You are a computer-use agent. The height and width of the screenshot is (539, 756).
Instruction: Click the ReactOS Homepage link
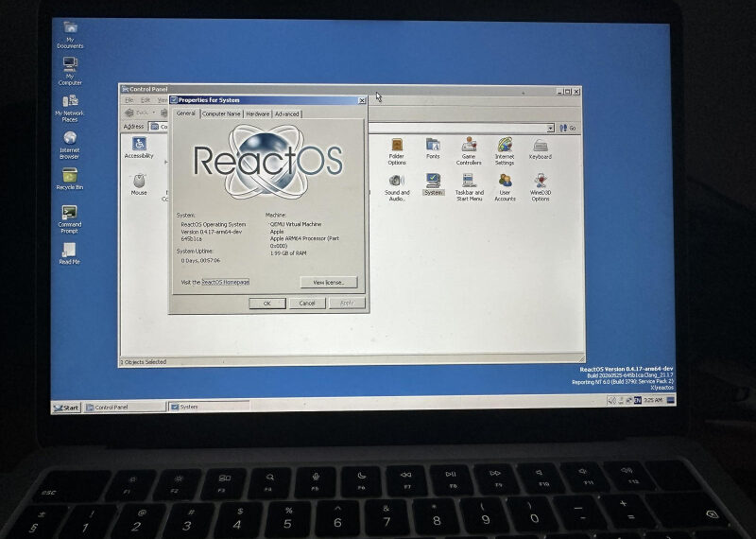pos(225,283)
